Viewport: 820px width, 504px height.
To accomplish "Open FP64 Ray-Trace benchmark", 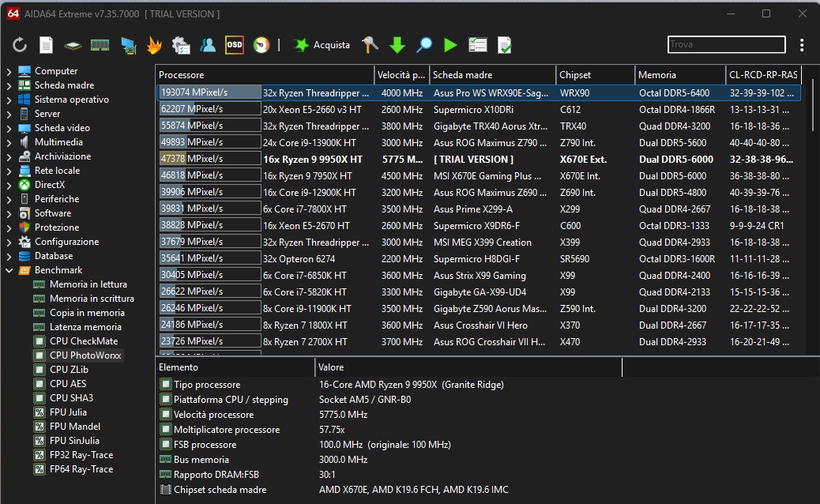I will tap(81, 469).
